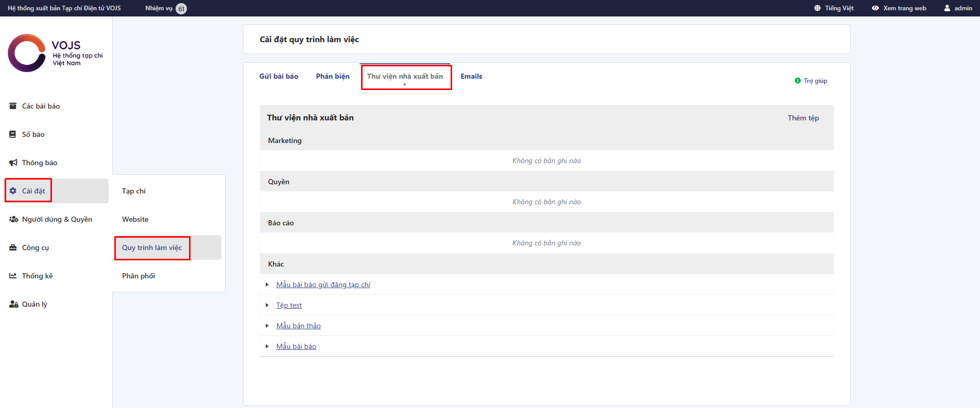
Task: Click the VOJS logo image
Action: coord(55,53)
